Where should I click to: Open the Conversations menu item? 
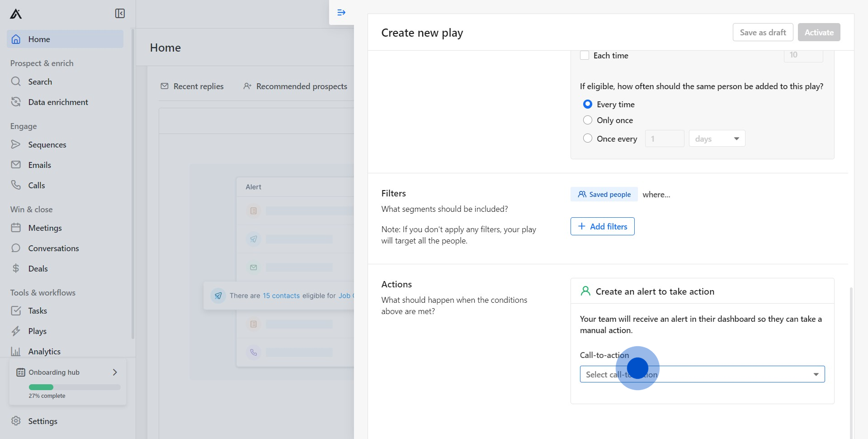point(65,248)
